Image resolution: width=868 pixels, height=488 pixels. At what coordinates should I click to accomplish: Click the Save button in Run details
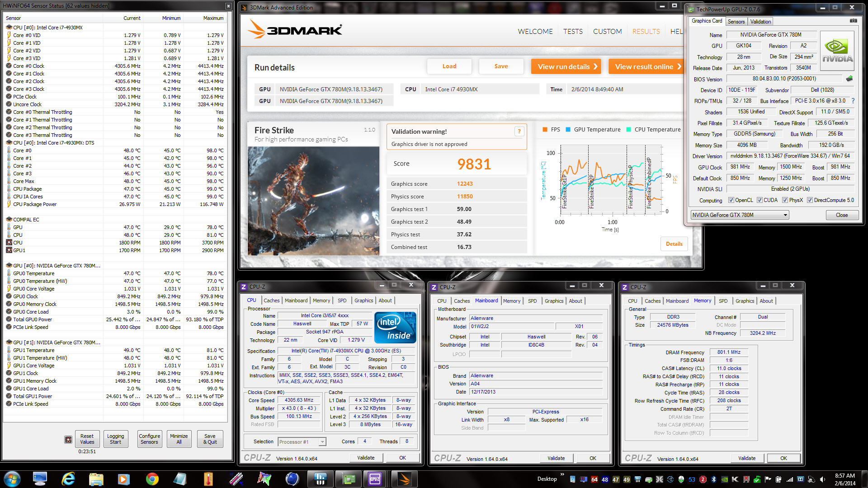coord(501,66)
